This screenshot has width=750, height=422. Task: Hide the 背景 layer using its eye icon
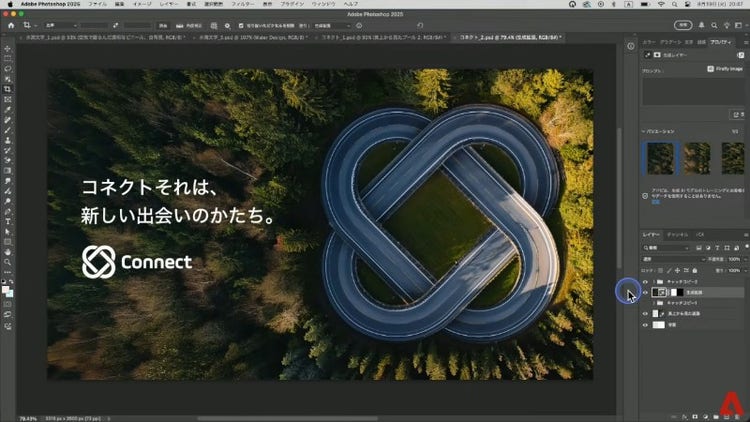[644, 325]
